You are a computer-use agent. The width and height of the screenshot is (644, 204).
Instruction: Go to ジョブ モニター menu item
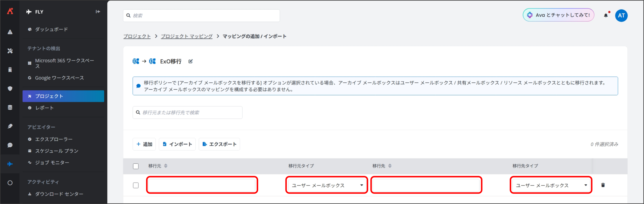(52, 163)
